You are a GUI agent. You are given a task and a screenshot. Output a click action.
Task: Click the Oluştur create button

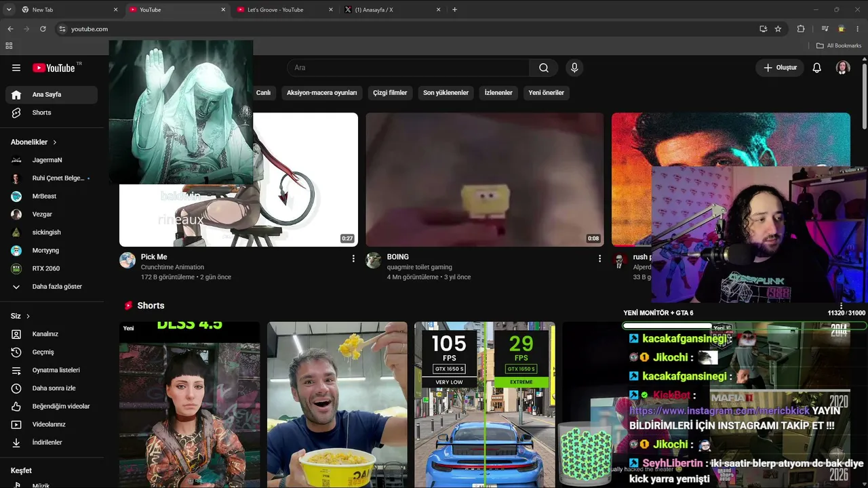coord(780,68)
